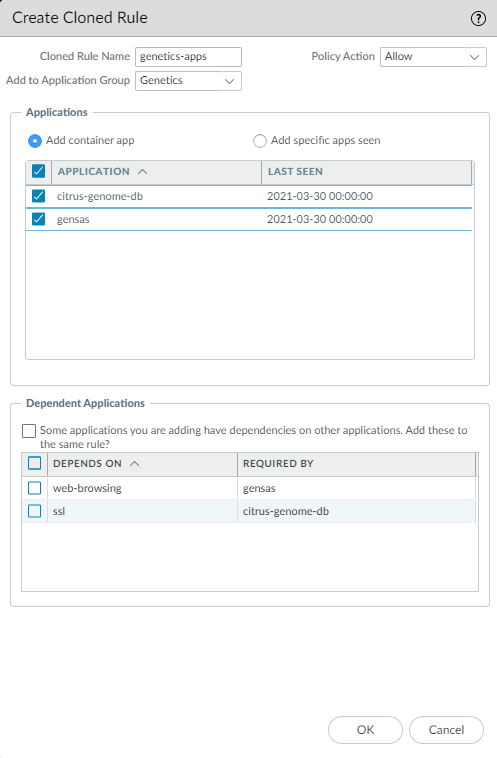Check the ssl dependency checkbox
The width and height of the screenshot is (497, 758).
tap(34, 511)
